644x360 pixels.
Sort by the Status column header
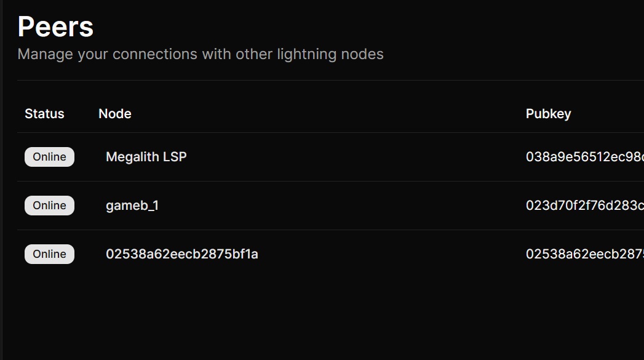click(44, 114)
